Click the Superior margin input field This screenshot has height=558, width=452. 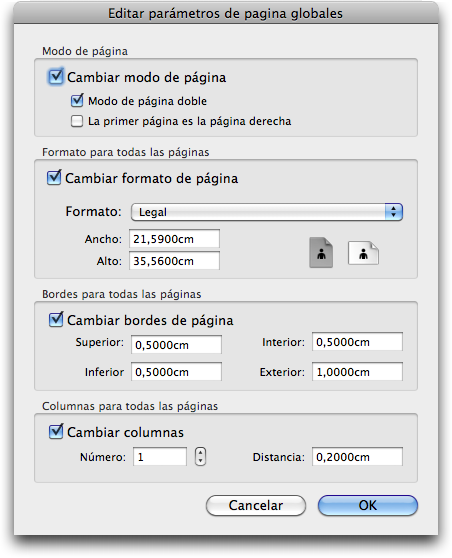(x=177, y=344)
